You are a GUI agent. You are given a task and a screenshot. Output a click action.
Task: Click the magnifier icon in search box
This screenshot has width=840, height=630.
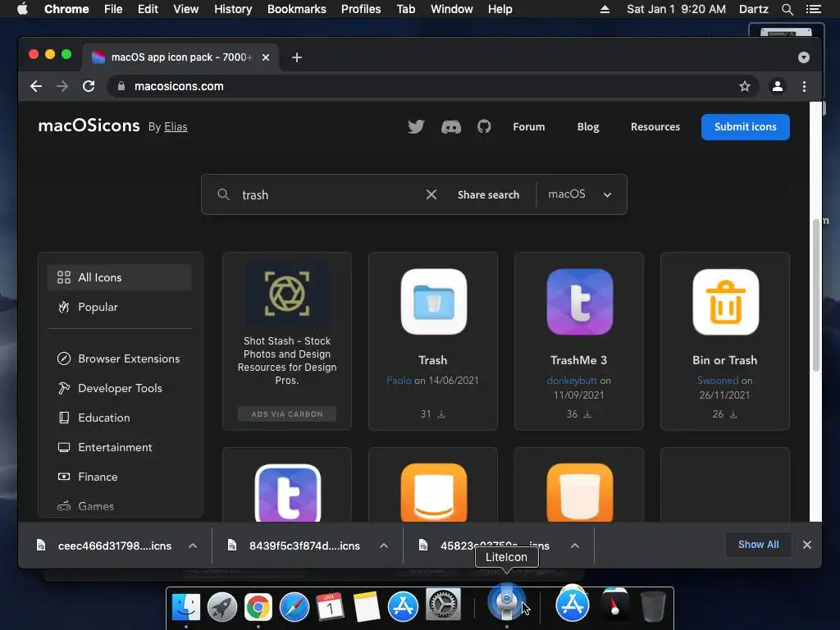click(x=223, y=194)
